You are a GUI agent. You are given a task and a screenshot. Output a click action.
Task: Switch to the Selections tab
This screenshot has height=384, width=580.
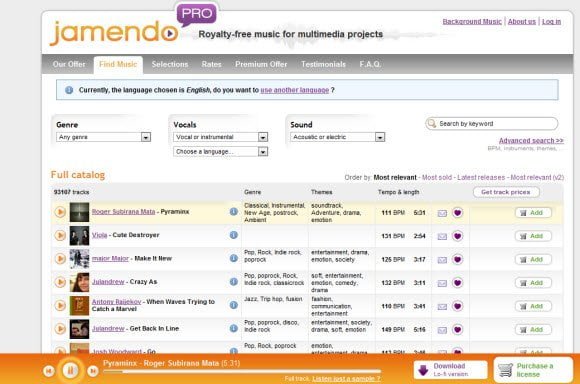170,64
